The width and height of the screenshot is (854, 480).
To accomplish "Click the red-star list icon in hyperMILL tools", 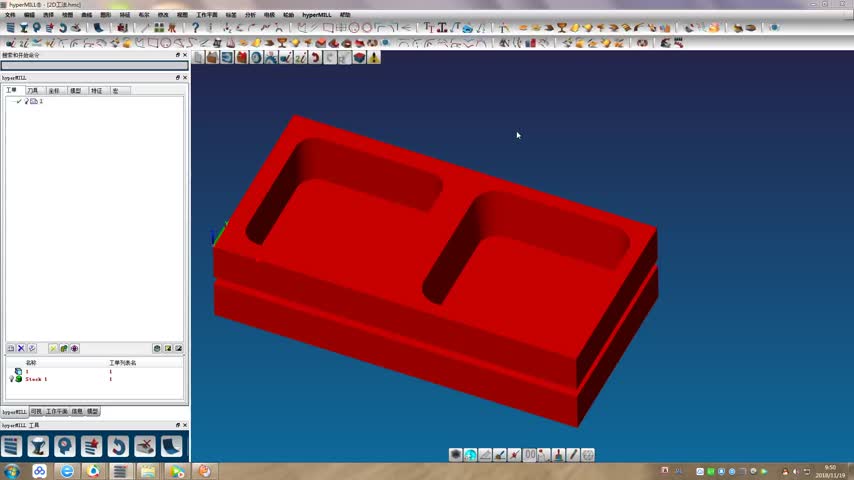I will point(91,446).
